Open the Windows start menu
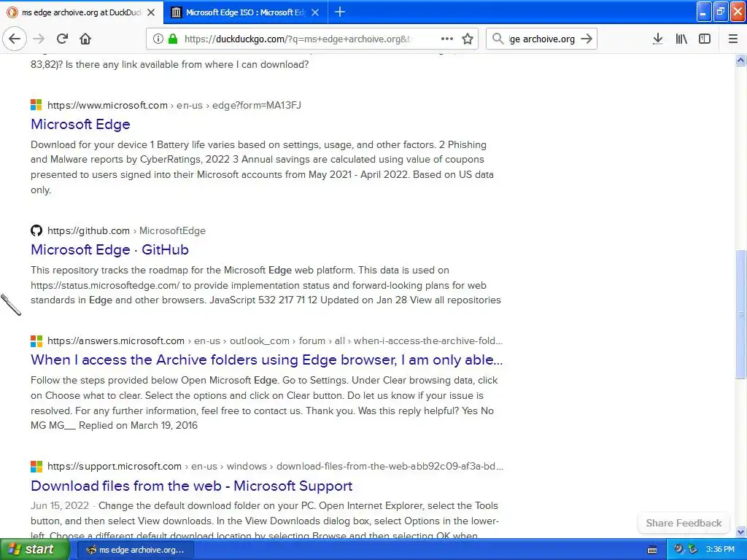The width and height of the screenshot is (747, 560). [x=34, y=550]
